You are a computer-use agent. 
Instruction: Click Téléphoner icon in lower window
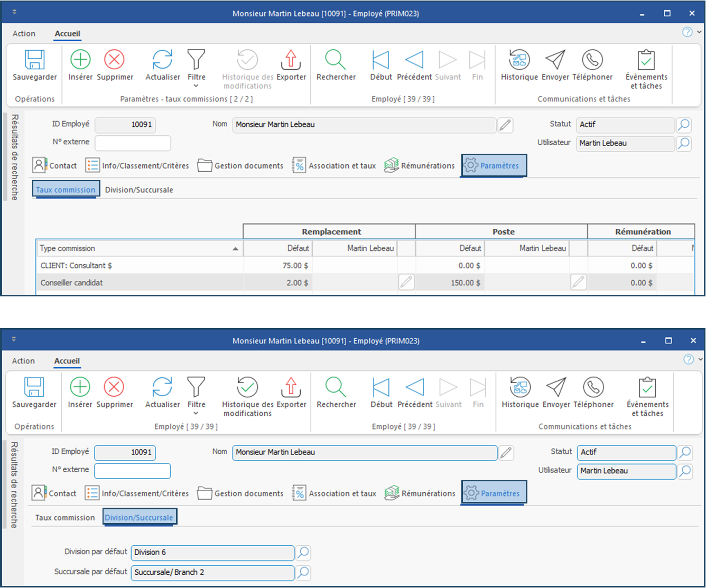click(x=593, y=388)
